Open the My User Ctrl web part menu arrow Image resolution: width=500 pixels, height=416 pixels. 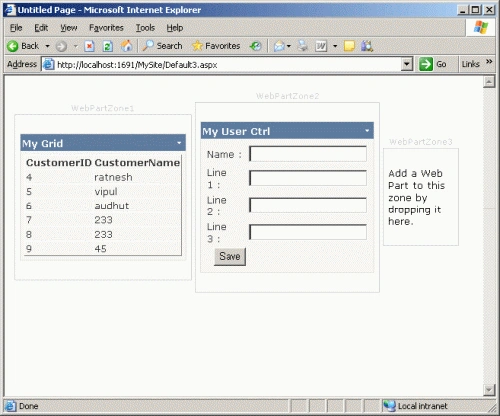coord(367,131)
